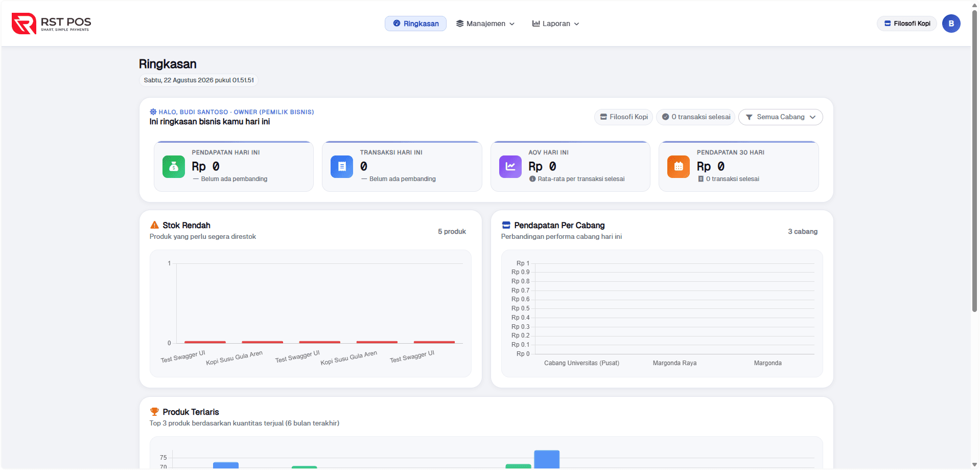980x470 pixels.
Task: Click the 'Stok Rendah' heading
Action: [x=186, y=225]
